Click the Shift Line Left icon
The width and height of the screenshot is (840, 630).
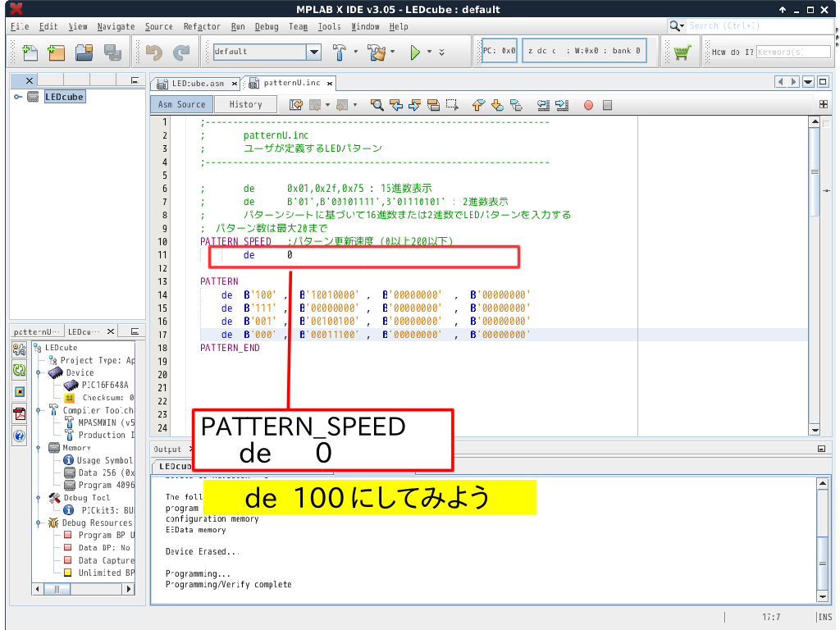543,105
